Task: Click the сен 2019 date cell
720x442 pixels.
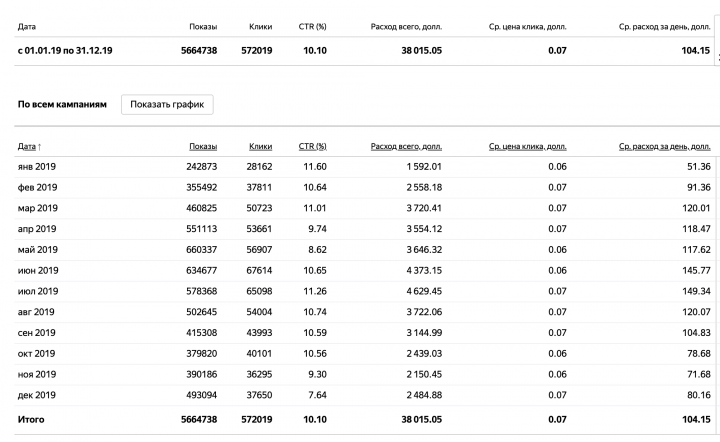Action: pyautogui.click(x=36, y=333)
